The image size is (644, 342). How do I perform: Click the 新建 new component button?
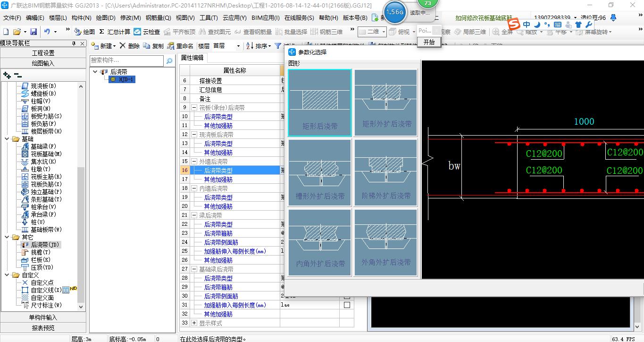pos(103,46)
